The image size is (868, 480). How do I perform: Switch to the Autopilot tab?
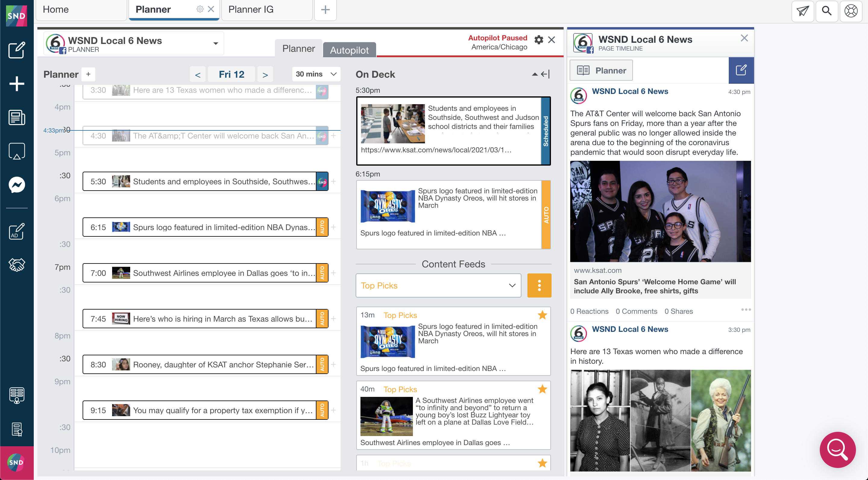click(349, 50)
